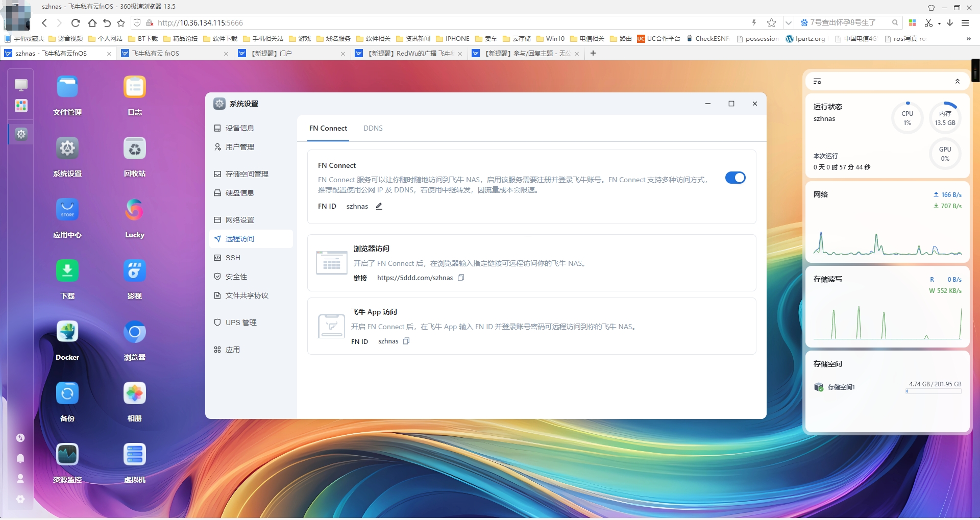
Task: Open 硬盘信息 settings page
Action: [x=251, y=193]
